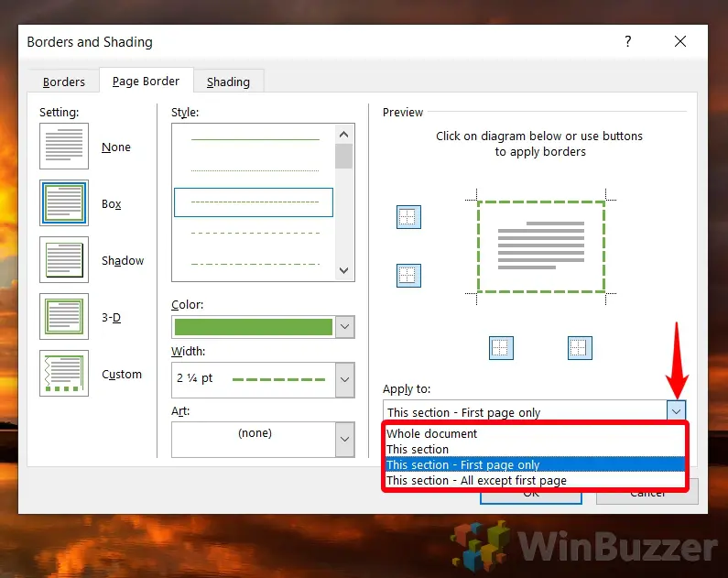Viewport: 728px width, 578px height.
Task: Click the Style list scroll-down arrow
Action: (x=344, y=270)
